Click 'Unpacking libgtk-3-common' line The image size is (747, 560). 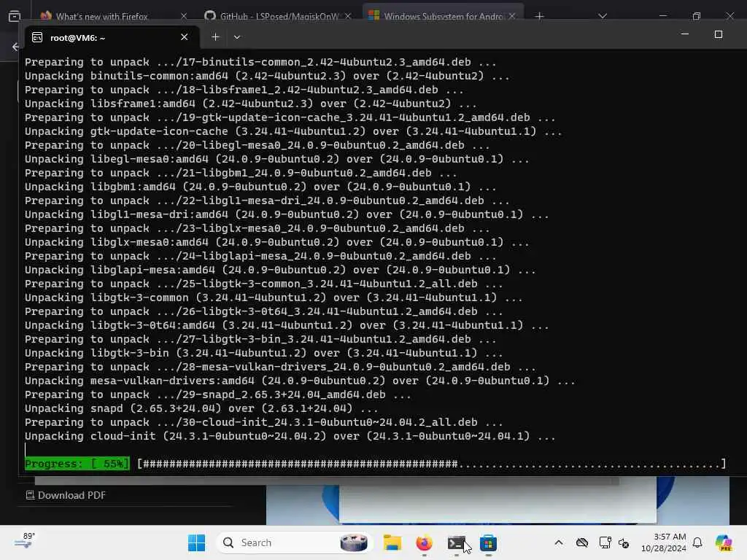point(274,297)
